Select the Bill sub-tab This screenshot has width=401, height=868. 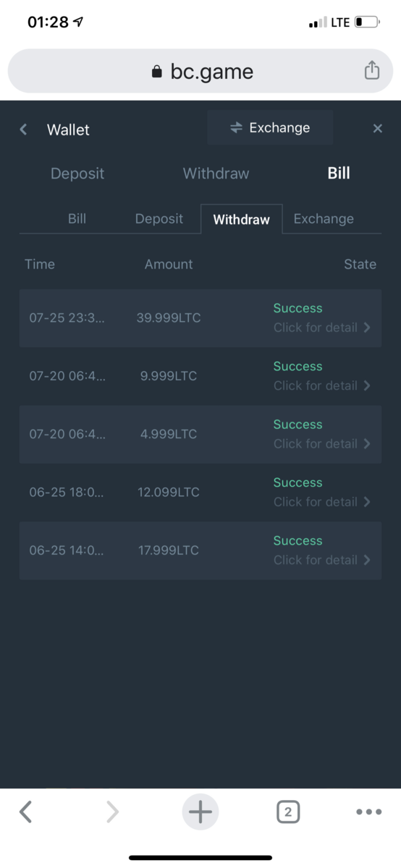coord(77,218)
